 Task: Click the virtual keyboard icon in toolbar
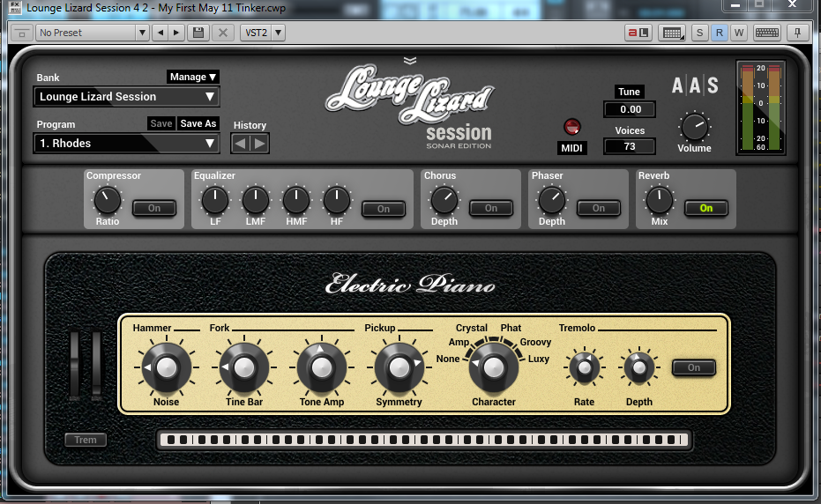[765, 33]
